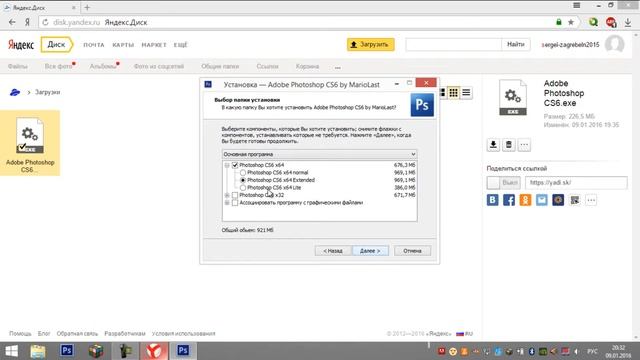Expand the Photoshop CS6 x32 tree node
640x360 pixels.
point(227,195)
